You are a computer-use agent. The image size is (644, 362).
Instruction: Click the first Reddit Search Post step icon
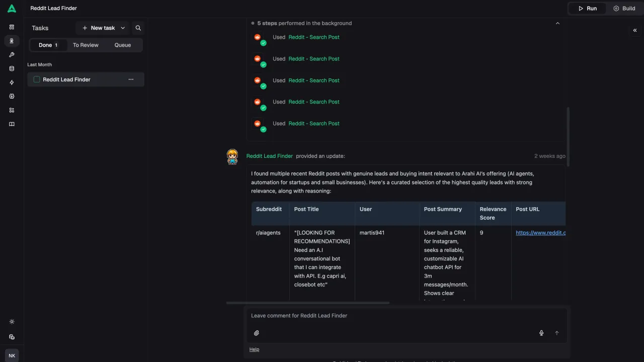click(x=259, y=38)
